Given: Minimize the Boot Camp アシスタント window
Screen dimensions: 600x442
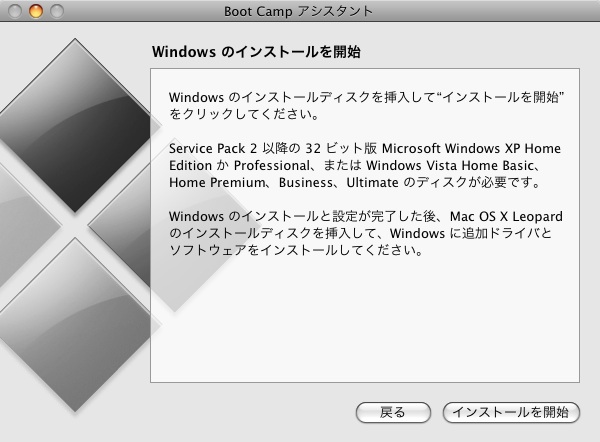Looking at the screenshot, I should tap(36, 11).
